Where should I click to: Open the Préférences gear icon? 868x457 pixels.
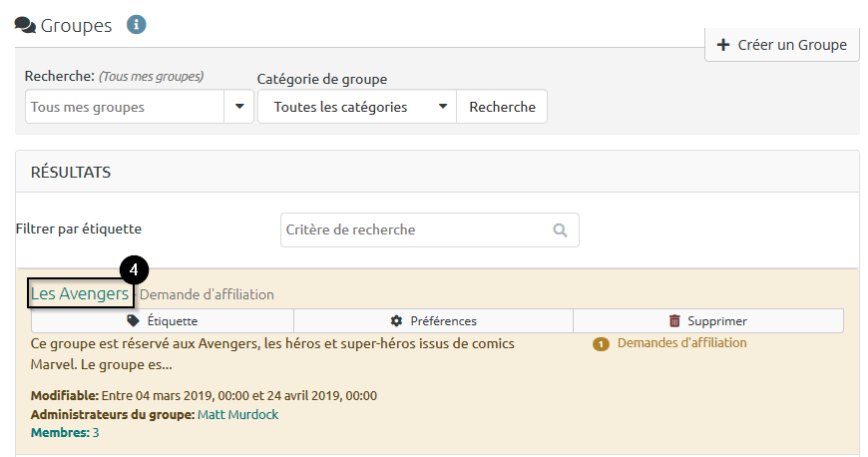point(396,321)
